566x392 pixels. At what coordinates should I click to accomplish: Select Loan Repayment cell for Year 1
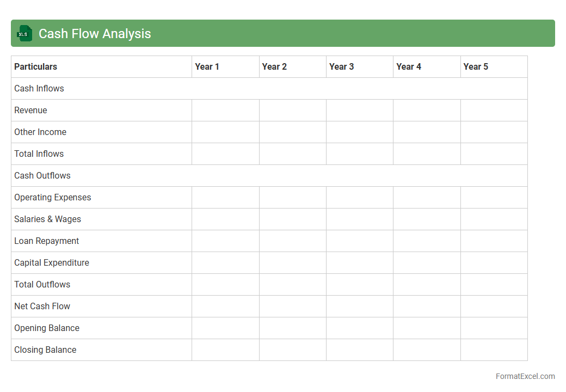coord(225,241)
